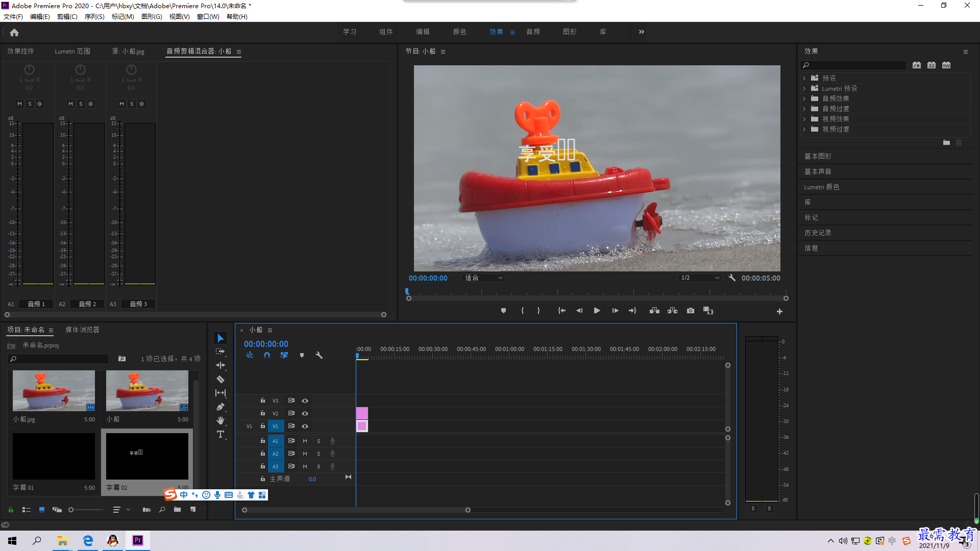Select the Track Select Forward tool

point(220,352)
